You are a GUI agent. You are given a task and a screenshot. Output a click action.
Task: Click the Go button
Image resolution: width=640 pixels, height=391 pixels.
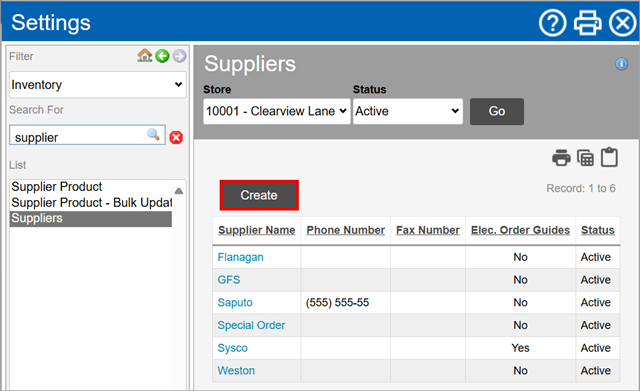[x=497, y=111]
